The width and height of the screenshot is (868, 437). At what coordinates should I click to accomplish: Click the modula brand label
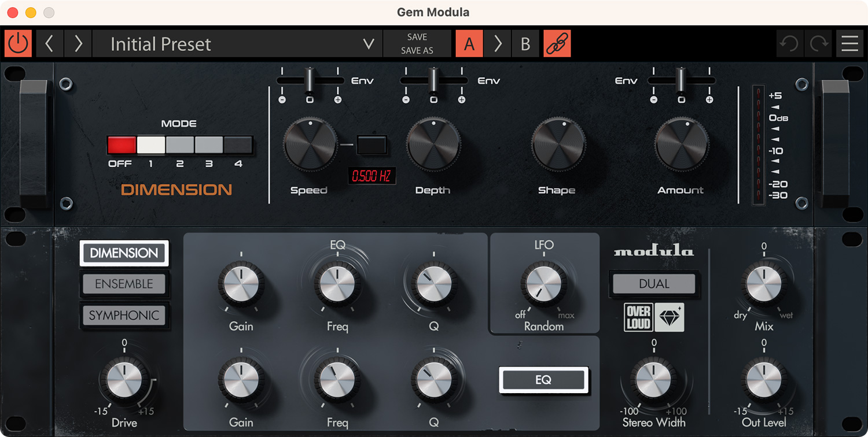[x=654, y=251]
